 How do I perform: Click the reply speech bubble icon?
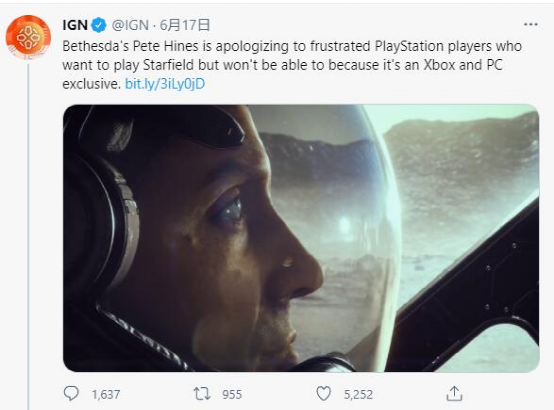[71, 393]
